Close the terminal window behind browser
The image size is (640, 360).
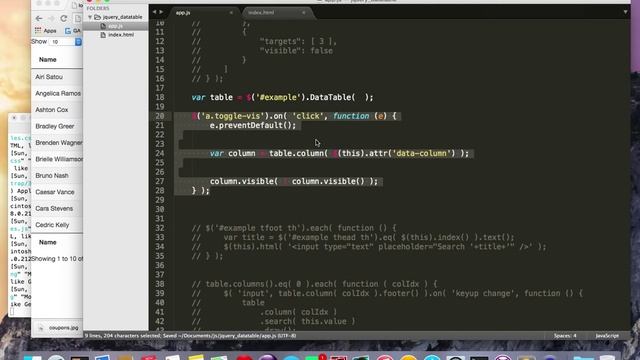pos(14,118)
